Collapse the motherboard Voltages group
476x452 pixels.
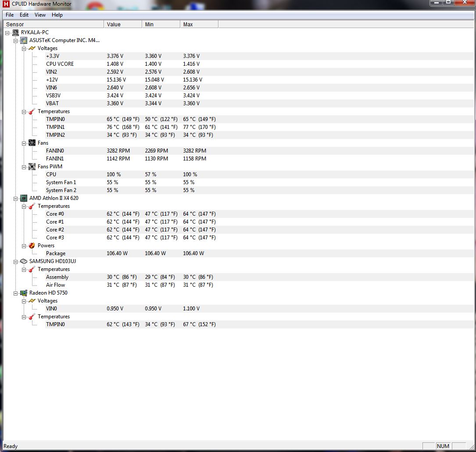24,49
